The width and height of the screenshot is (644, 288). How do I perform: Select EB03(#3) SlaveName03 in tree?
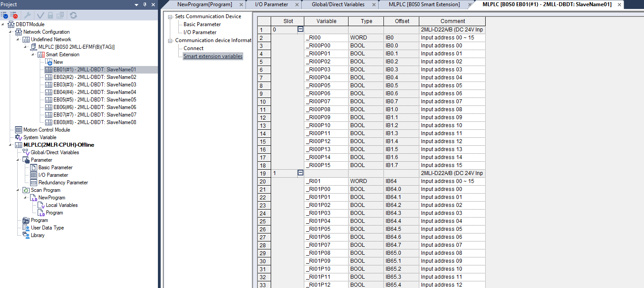click(x=95, y=85)
